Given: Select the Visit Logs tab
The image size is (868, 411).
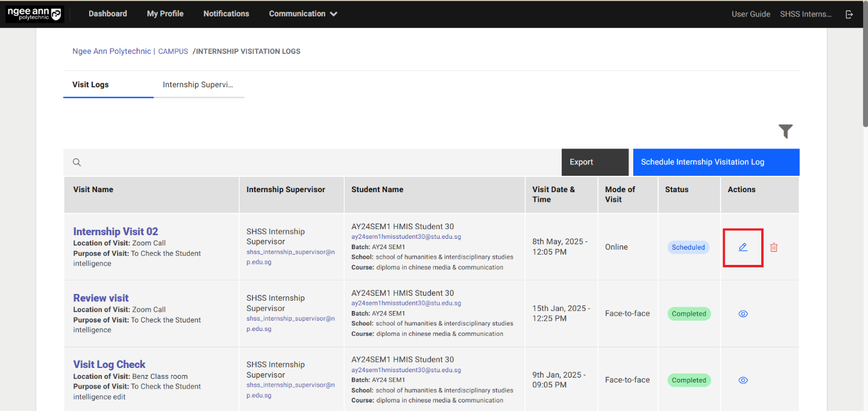Looking at the screenshot, I should 90,85.
